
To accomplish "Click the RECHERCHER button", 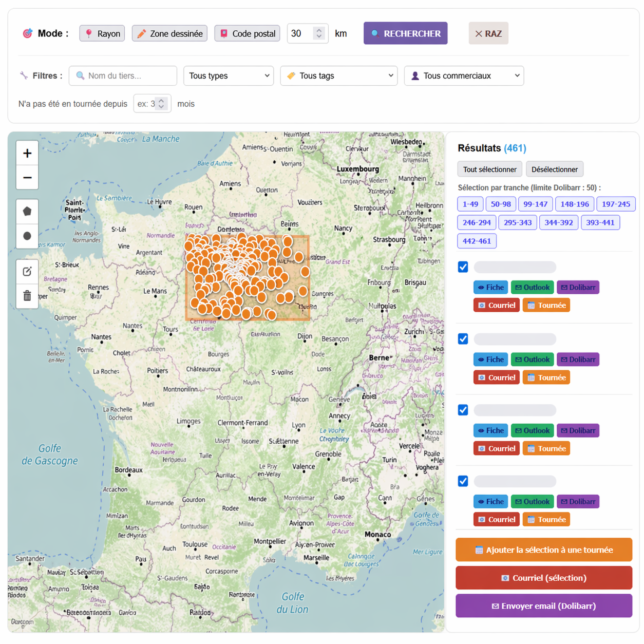I will [405, 33].
